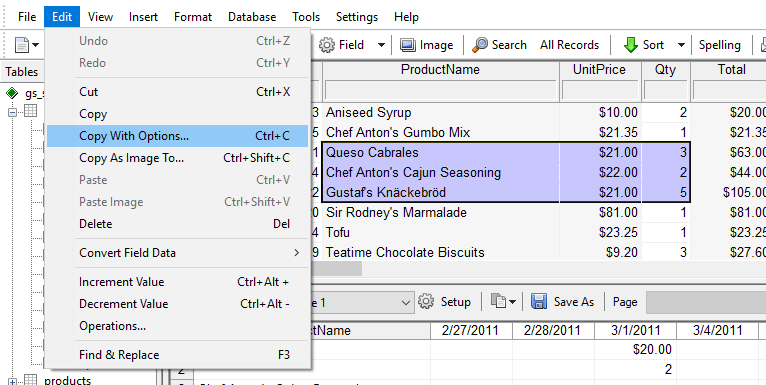This screenshot has width=766, height=385.
Task: Click the new document icon in toolbar
Action: point(22,45)
